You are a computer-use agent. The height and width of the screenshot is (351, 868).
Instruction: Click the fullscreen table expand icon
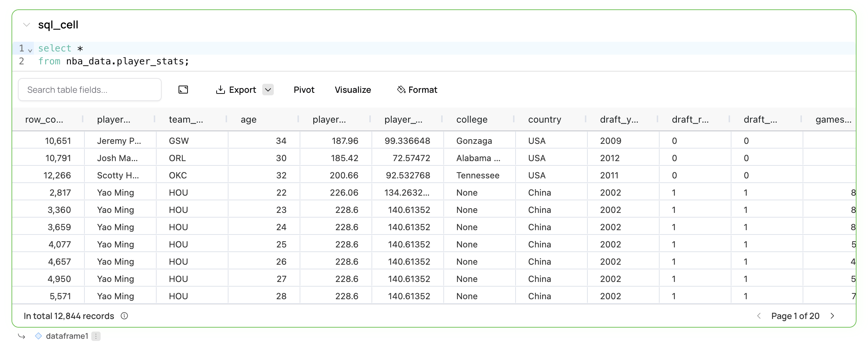(183, 90)
